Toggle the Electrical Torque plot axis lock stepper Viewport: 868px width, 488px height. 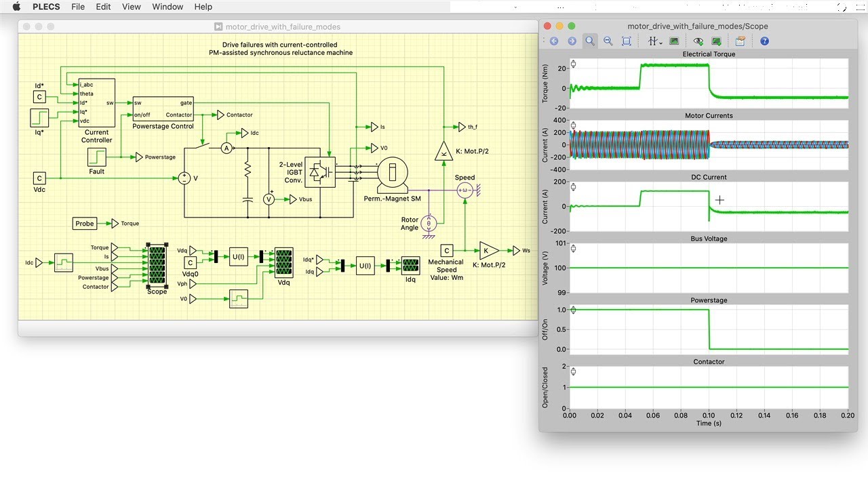click(574, 64)
